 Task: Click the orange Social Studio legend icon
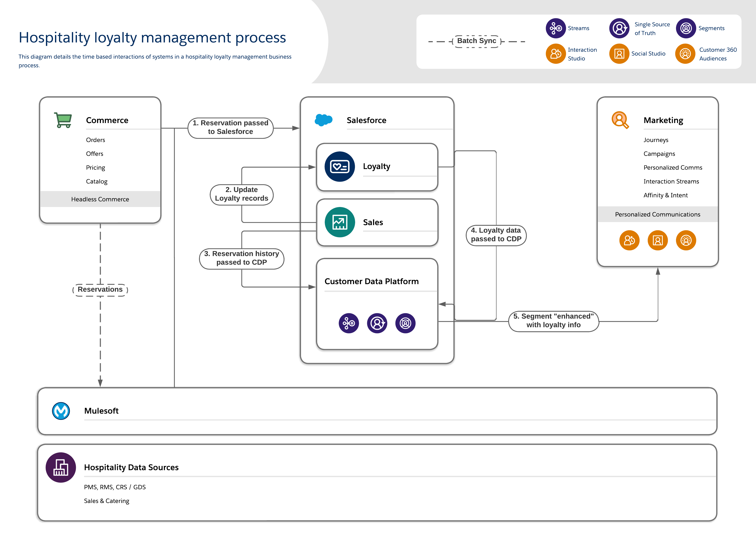tap(619, 54)
